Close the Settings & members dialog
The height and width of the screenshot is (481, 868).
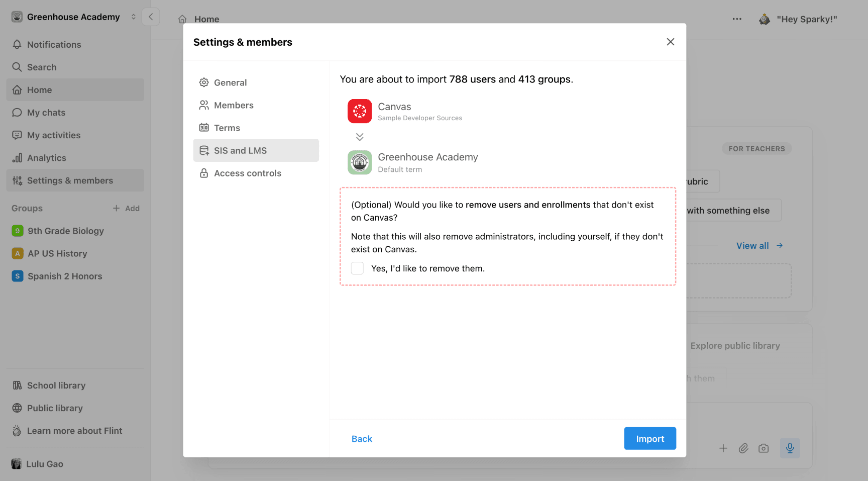tap(670, 42)
